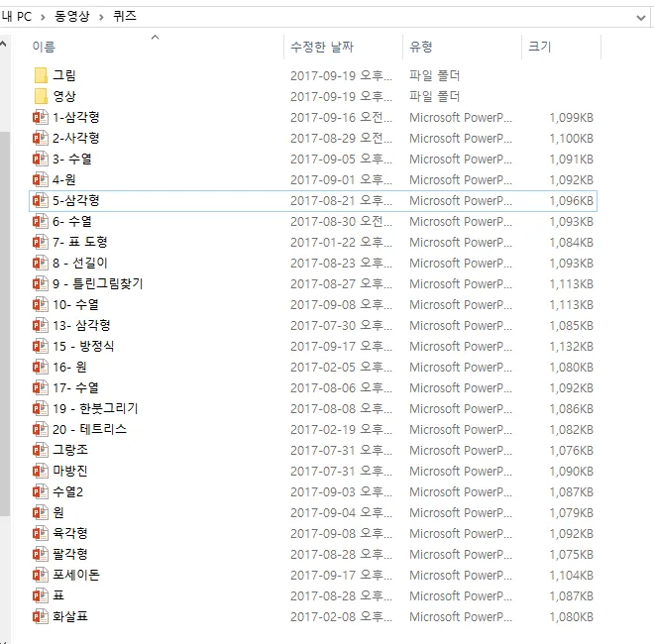The width and height of the screenshot is (654, 644).
Task: Select the 7- 표 도형 file icon
Action: pyautogui.click(x=41, y=243)
